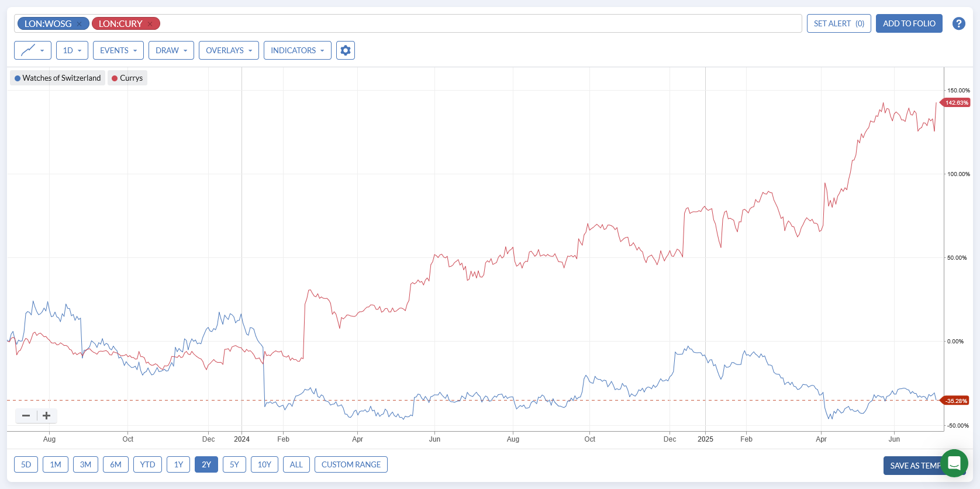The image size is (980, 489).
Task: Click the 100.00% y-axis label
Action: 958,174
